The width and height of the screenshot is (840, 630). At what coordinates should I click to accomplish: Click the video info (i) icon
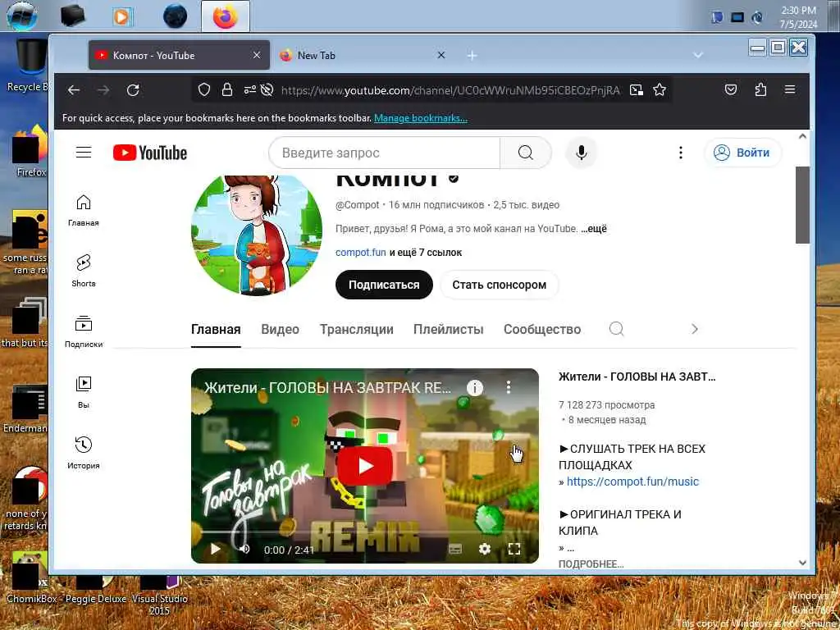(x=475, y=387)
